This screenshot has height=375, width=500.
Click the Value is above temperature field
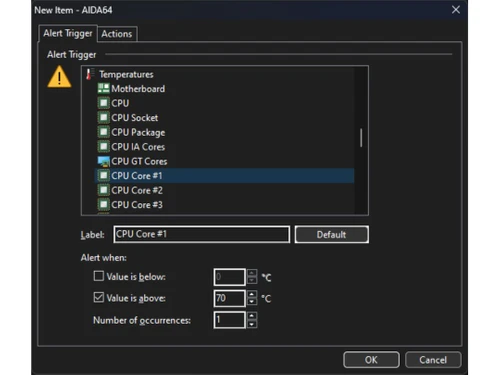pyautogui.click(x=230, y=298)
